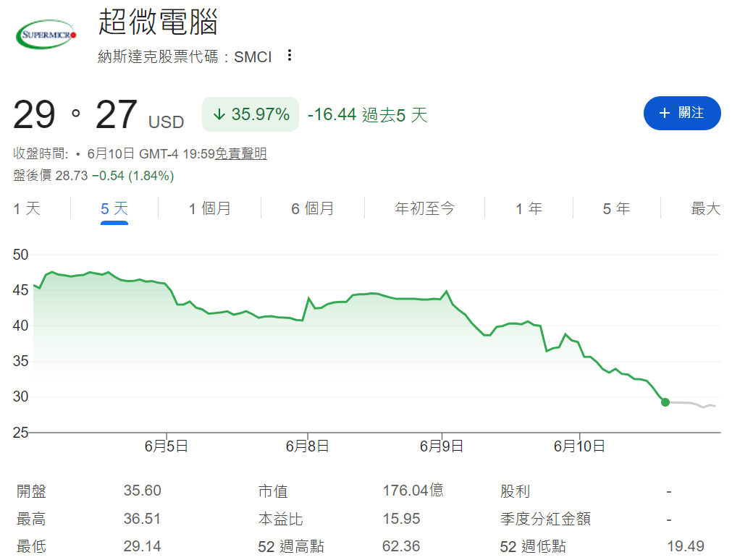
Task: Click the 6月5日 date label on chart axis
Action: pyautogui.click(x=167, y=446)
